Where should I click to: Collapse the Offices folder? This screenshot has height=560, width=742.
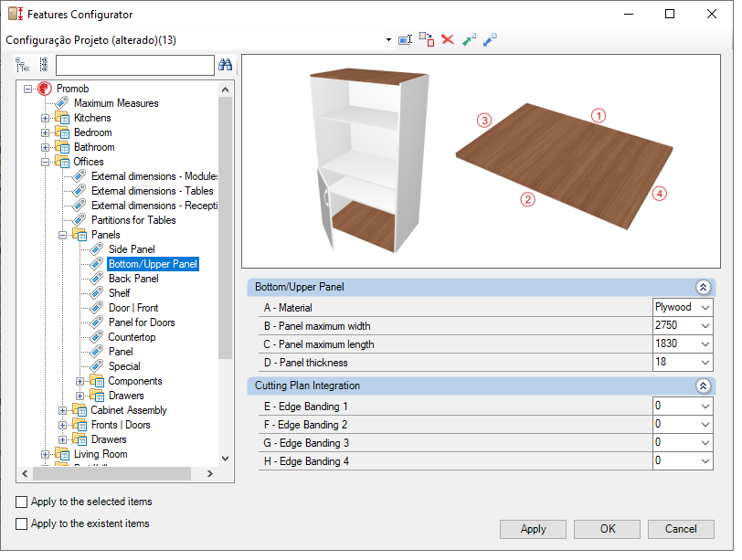(45, 162)
